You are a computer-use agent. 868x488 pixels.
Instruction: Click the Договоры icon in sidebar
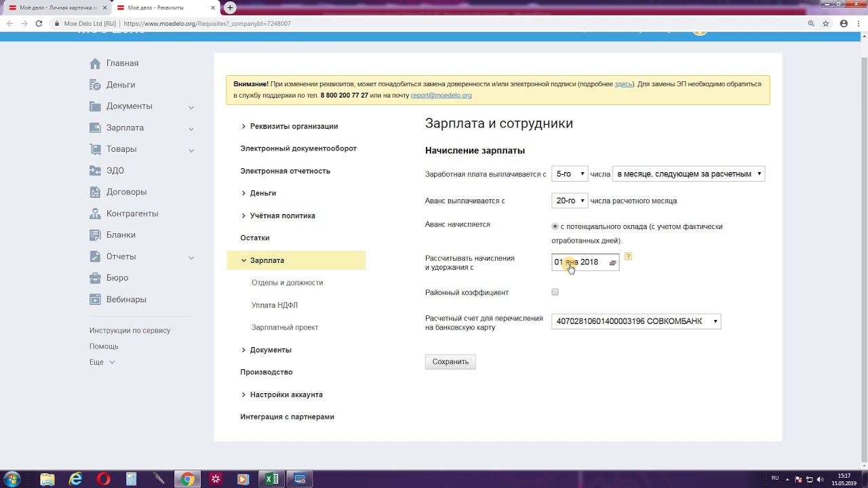click(x=95, y=192)
